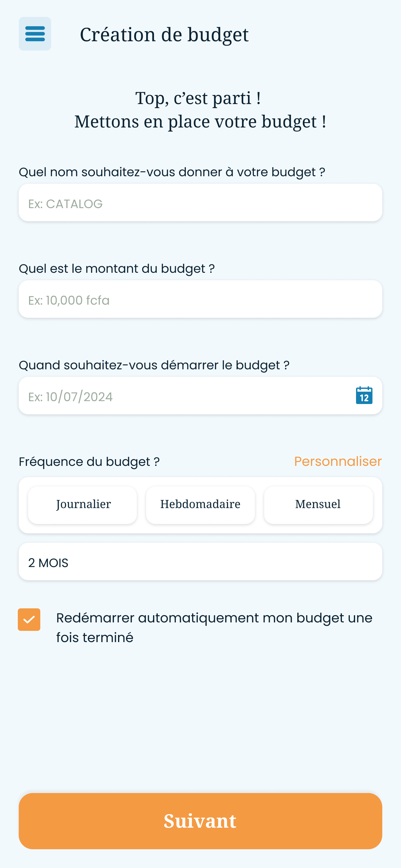Open the calendar date picker icon
Screen dimensions: 401x868
(x=364, y=395)
